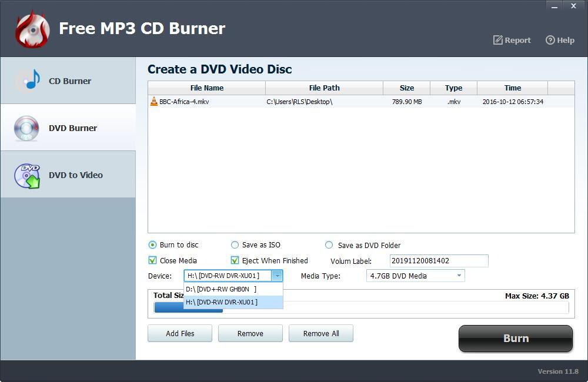Switch to the CD Burner tab

coord(68,81)
